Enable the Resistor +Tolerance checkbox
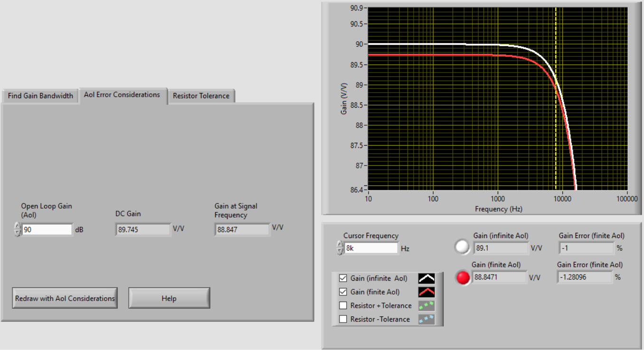 343,306
